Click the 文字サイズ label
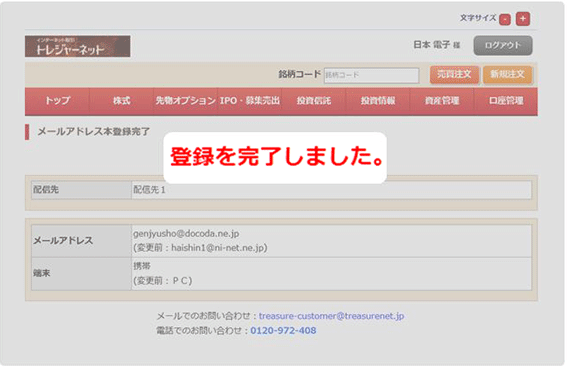Screen dimensions: 567x371 [478, 18]
